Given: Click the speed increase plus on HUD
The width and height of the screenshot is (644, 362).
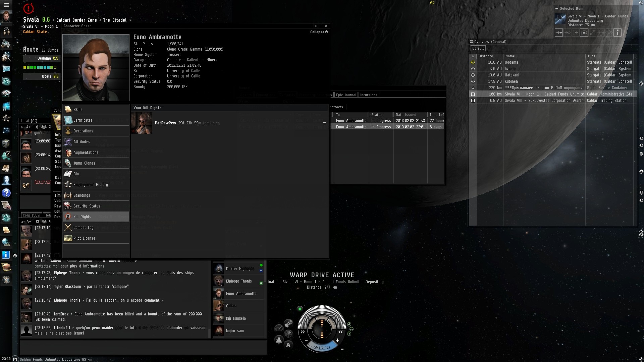Looking at the screenshot, I should point(337,340).
